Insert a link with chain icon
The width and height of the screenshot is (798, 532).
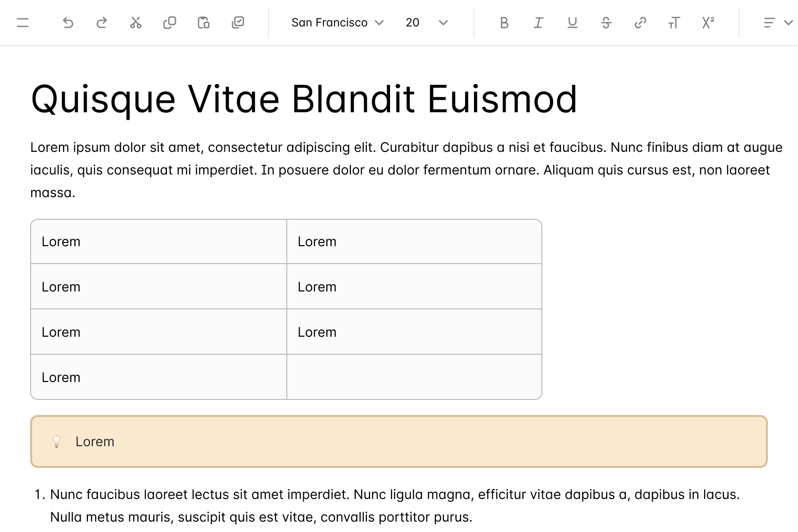coord(640,23)
